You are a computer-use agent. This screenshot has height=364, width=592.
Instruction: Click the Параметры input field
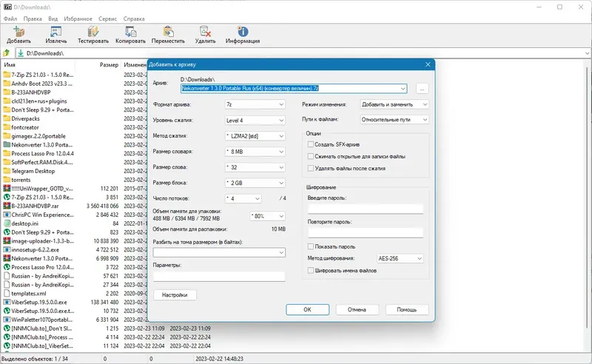tap(219, 277)
